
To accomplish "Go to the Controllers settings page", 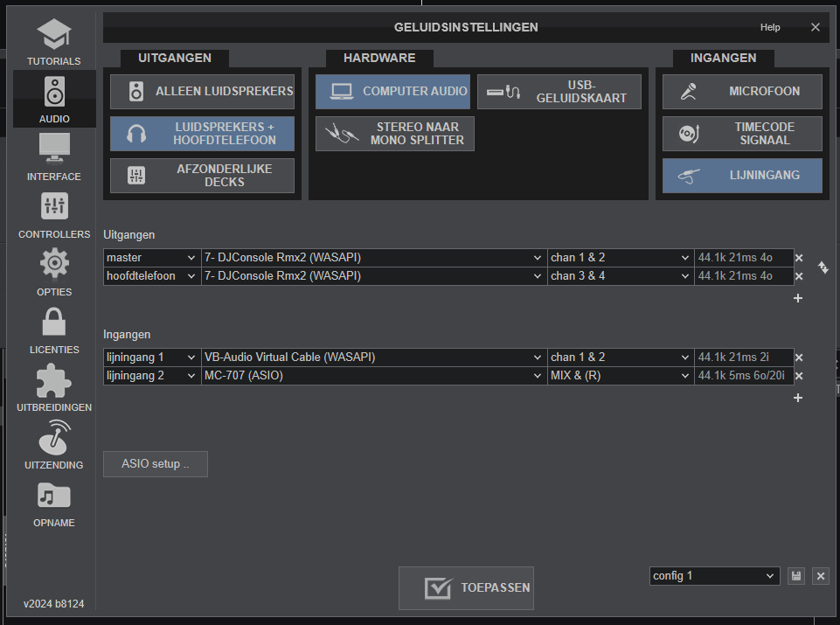I will (x=54, y=215).
